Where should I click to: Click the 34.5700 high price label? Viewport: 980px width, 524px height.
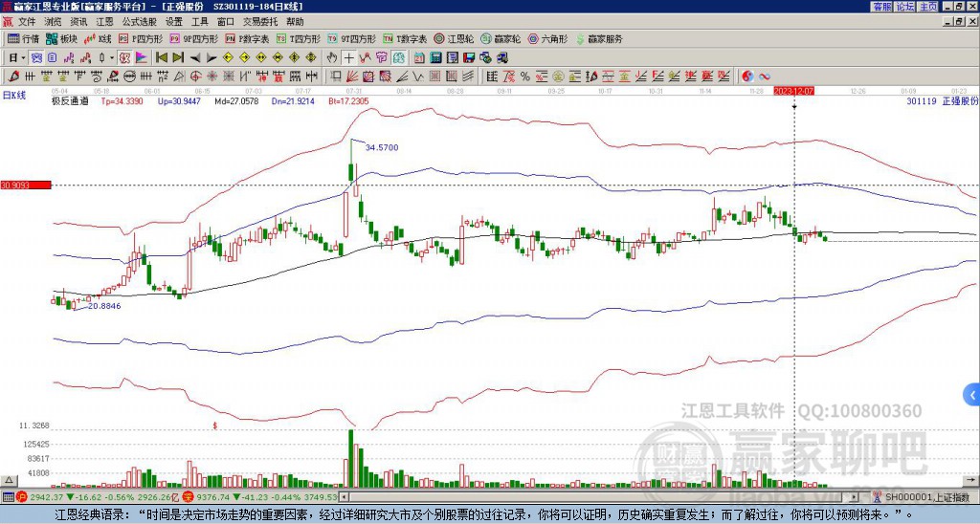[x=382, y=148]
